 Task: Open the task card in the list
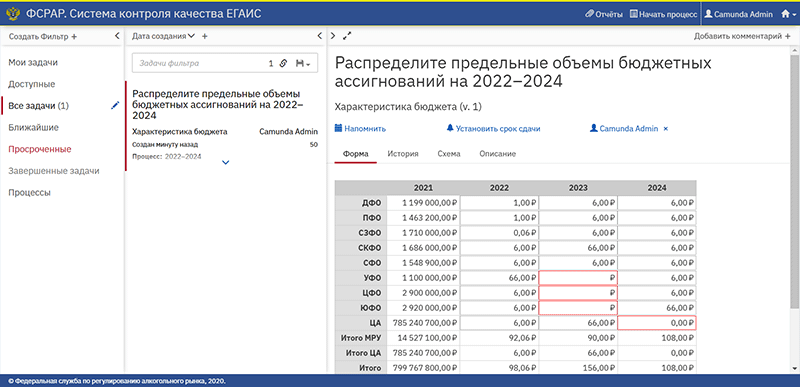click(225, 125)
